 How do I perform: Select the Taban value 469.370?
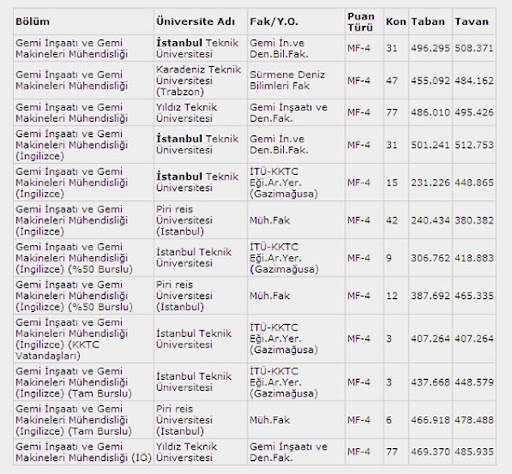point(430,452)
